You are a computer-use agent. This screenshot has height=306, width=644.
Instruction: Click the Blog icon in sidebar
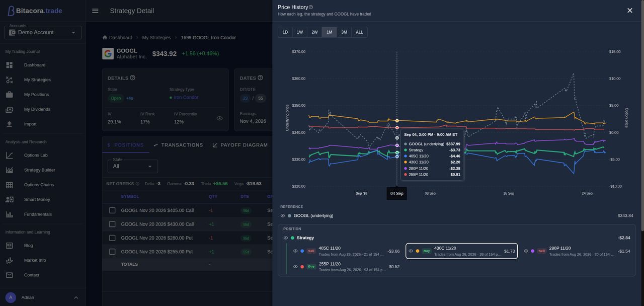[9, 246]
